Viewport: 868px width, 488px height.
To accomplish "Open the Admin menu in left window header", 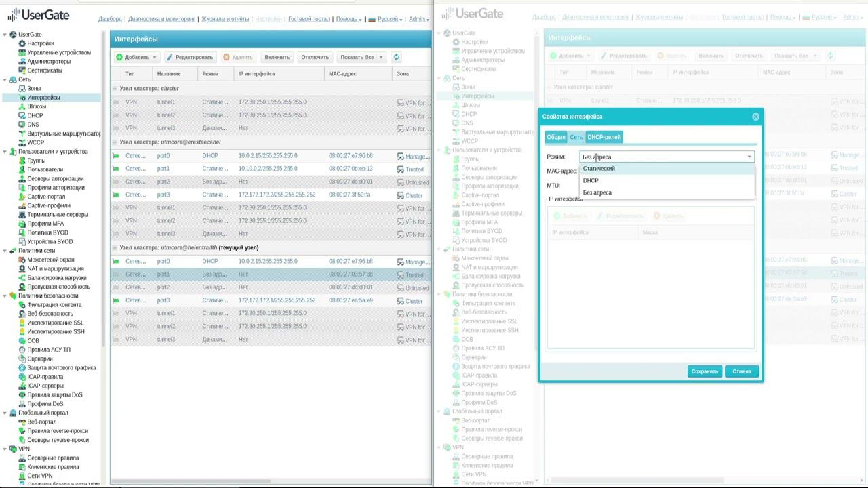I will [418, 19].
